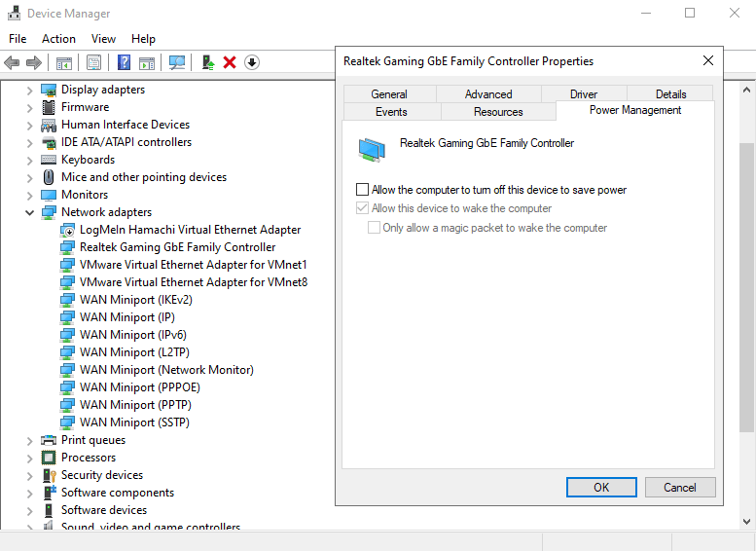Switch to the General tab
The image size is (756, 551).
pyautogui.click(x=389, y=94)
